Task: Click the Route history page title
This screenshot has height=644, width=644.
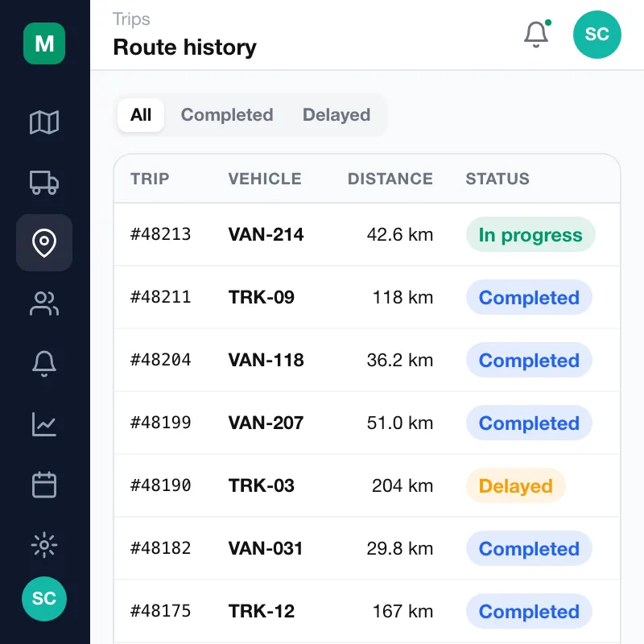Action: [x=185, y=47]
